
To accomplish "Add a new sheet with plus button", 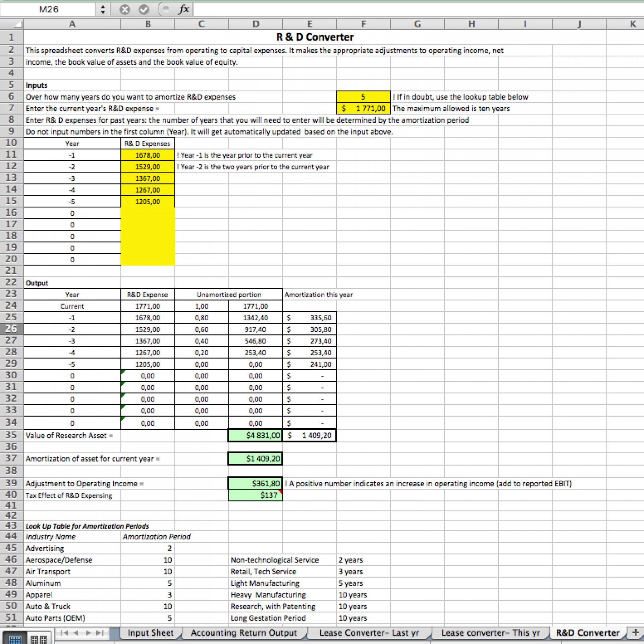I will [635, 632].
